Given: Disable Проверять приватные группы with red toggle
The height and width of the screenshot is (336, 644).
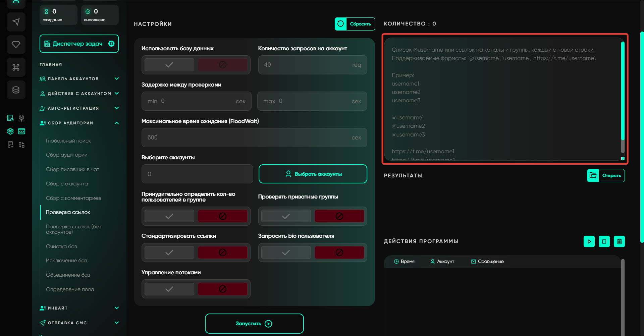Looking at the screenshot, I should pyautogui.click(x=339, y=216).
